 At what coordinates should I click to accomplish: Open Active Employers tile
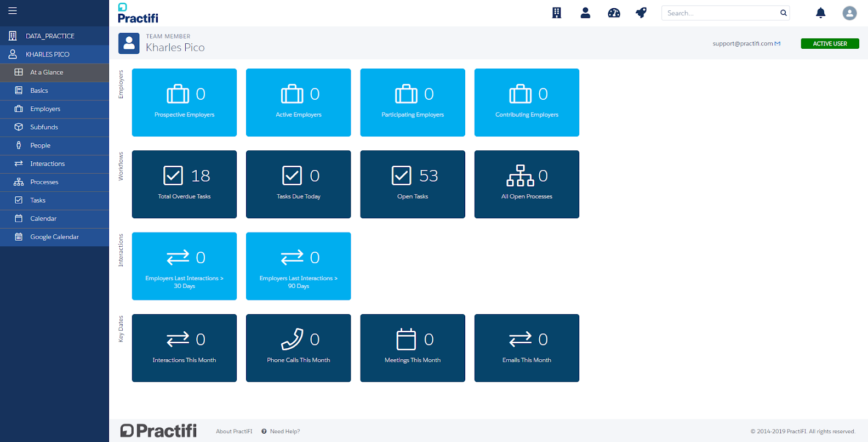pyautogui.click(x=299, y=103)
